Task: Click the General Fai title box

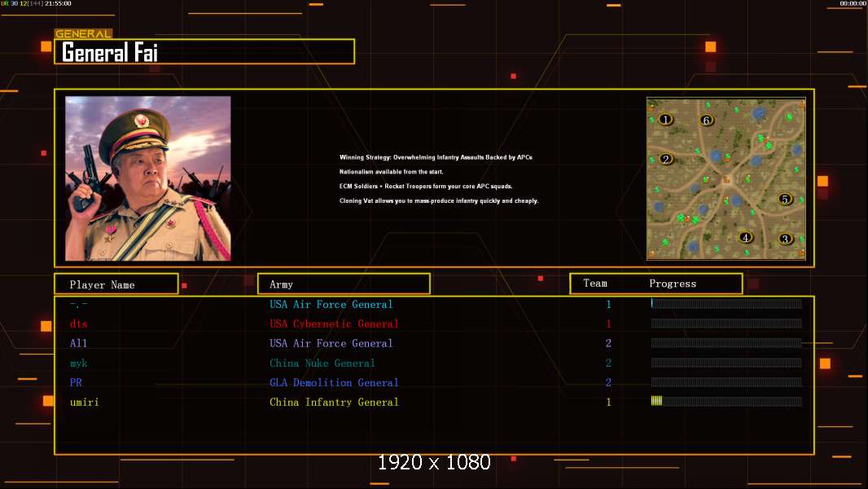Action: pos(204,51)
